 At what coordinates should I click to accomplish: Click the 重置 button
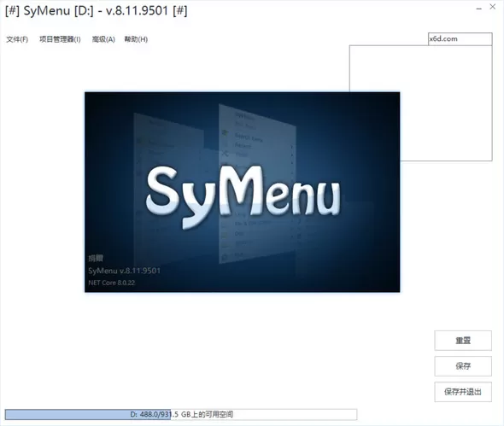pos(463,341)
